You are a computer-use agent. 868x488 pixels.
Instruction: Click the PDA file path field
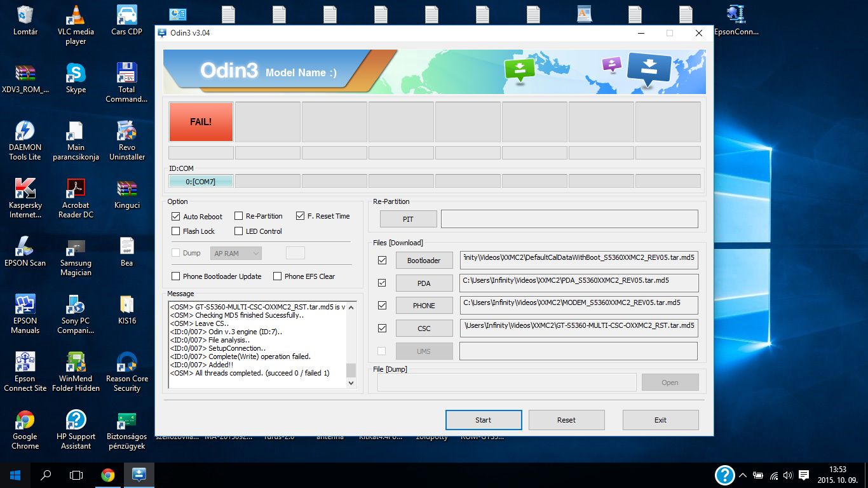(x=579, y=283)
